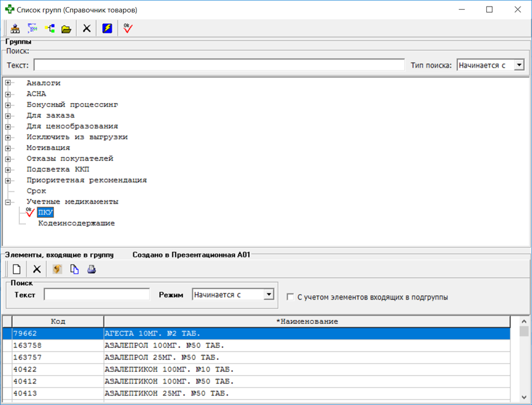Click the table scrollbar up arrow
This screenshot has height=405, width=532.
tap(524, 321)
